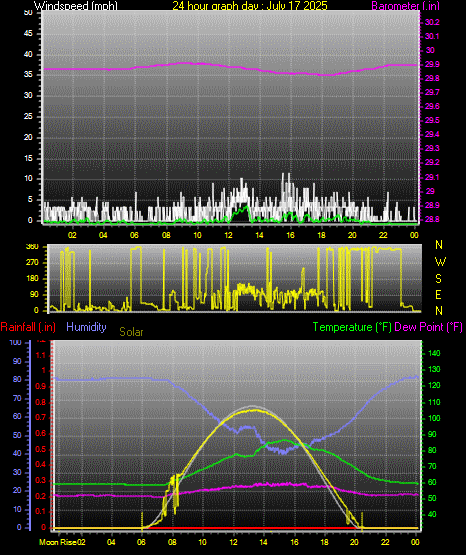Click the Solar legend label
Viewport: 466px width, 555px height.
131,332
